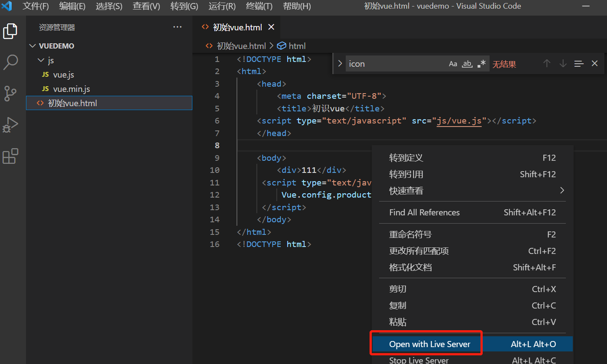The image size is (607, 364).
Task: Open vue.js file in explorer
Action: (x=109, y=75)
